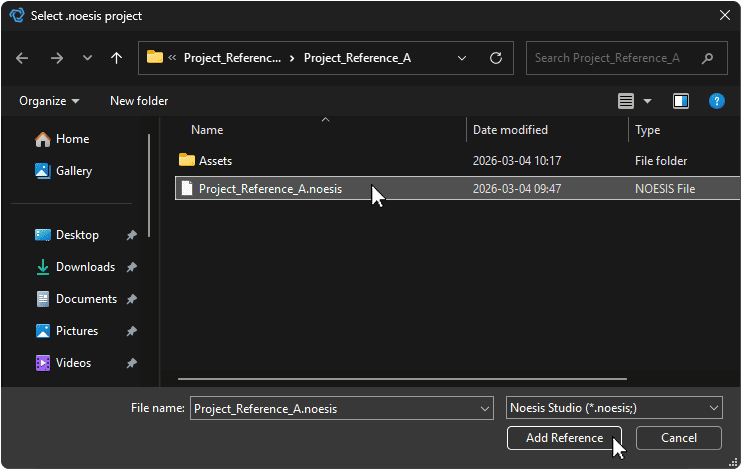The width and height of the screenshot is (742, 470).
Task: Open view options dropdown arrow
Action: pos(647,101)
